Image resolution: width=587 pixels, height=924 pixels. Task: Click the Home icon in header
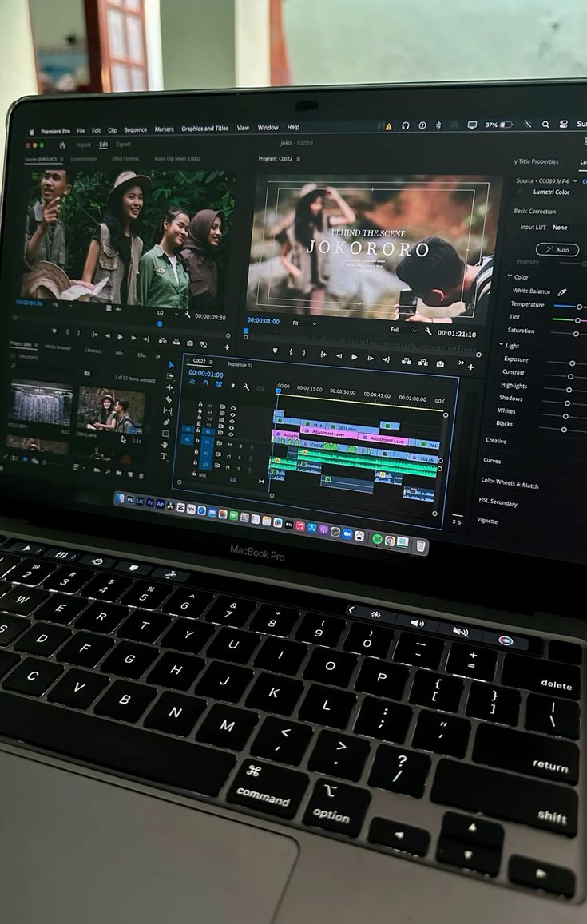click(x=62, y=145)
